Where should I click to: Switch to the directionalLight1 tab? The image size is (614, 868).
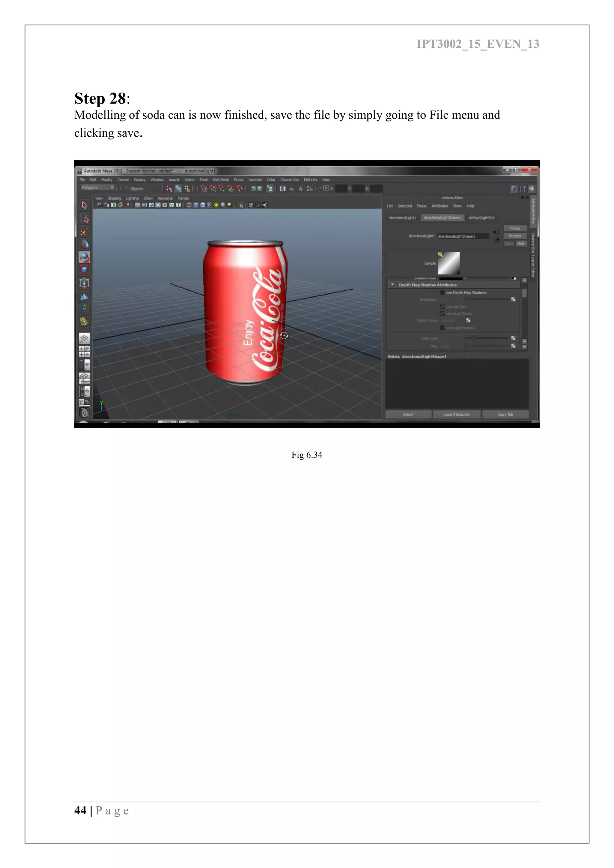(x=403, y=218)
